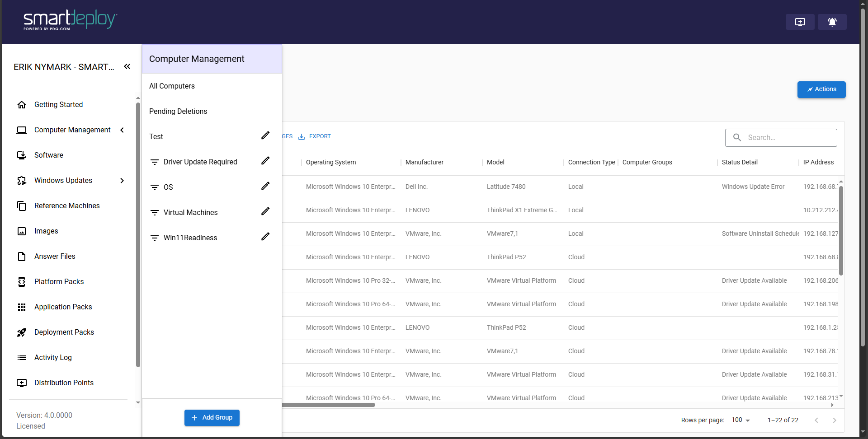The height and width of the screenshot is (439, 868).
Task: Click the Actions button
Action: click(821, 89)
